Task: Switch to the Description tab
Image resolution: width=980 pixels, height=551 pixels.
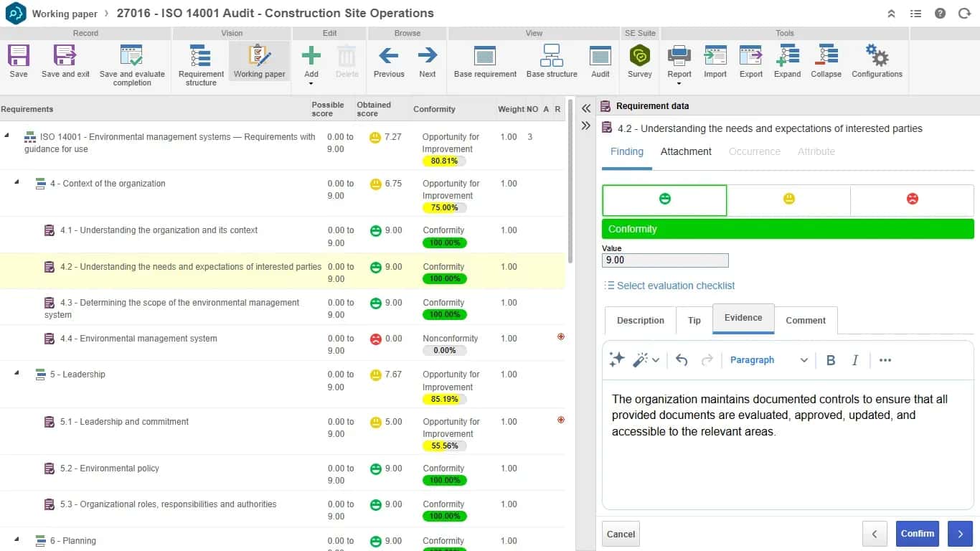Action: click(641, 320)
